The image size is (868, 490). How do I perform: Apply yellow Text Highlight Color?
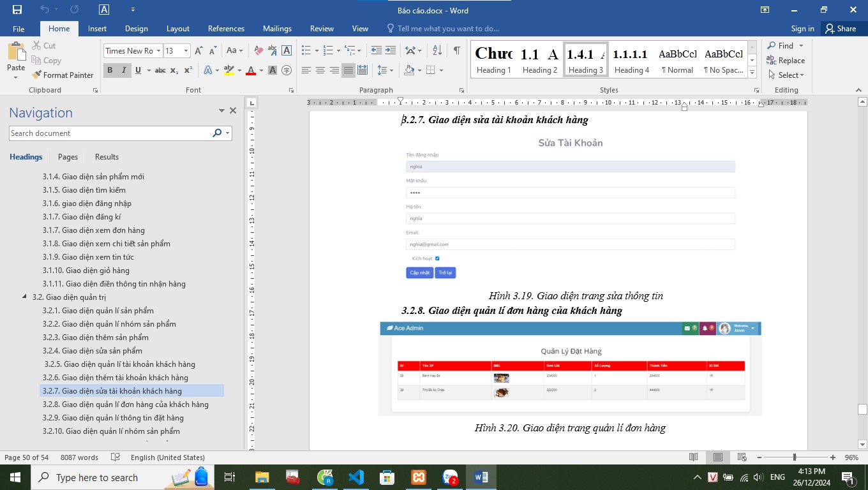[229, 70]
